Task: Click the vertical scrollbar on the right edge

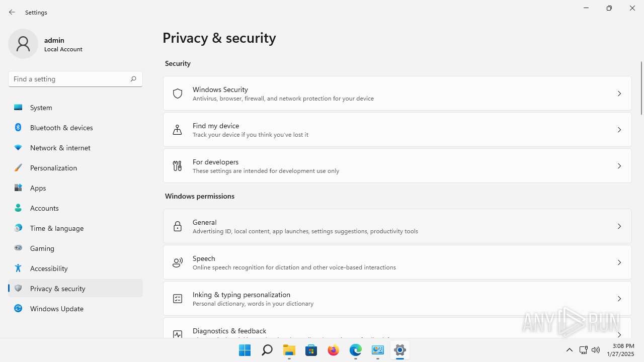Action: pos(641,88)
